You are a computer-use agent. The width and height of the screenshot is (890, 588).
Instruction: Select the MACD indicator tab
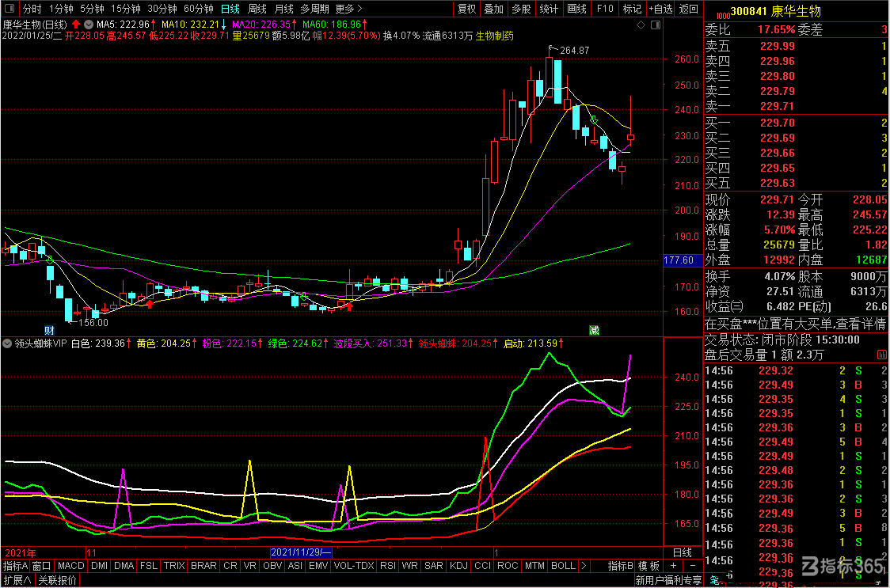(71, 566)
